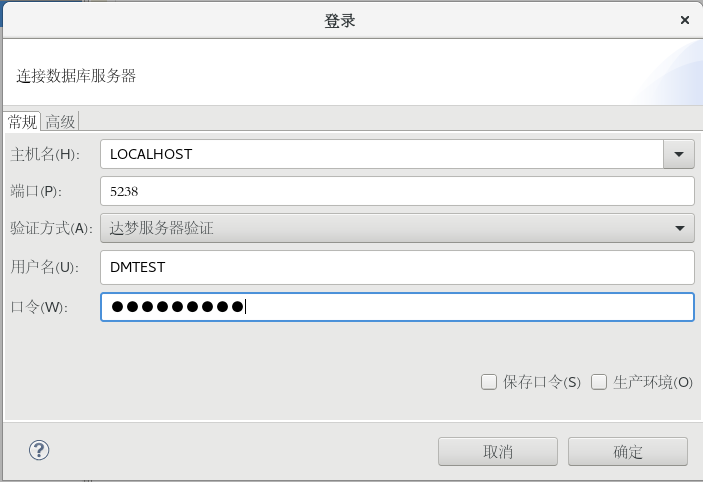Focus the 口令 password field
The width and height of the screenshot is (703, 482).
point(397,307)
